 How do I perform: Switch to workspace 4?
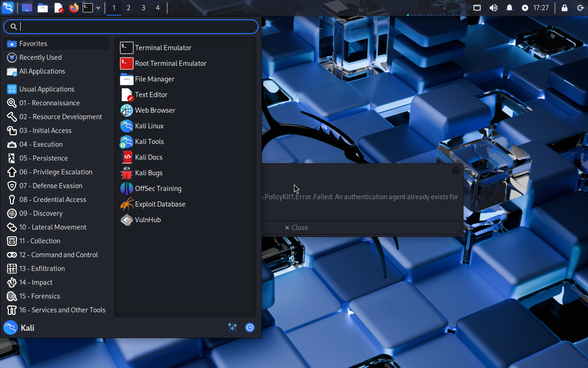[158, 8]
